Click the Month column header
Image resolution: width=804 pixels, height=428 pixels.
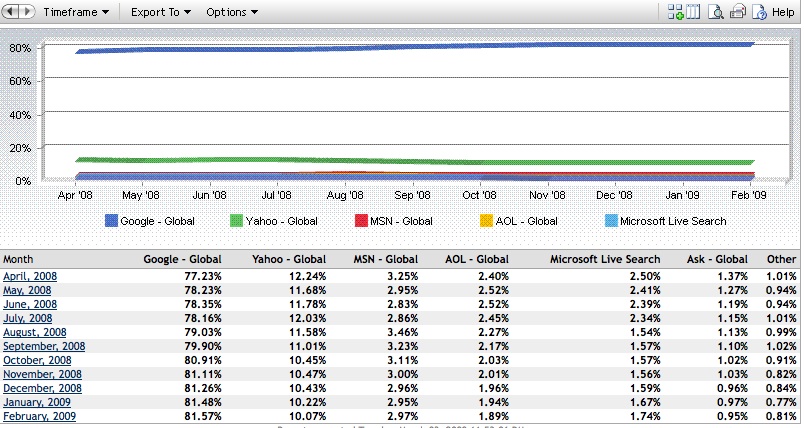point(18,259)
